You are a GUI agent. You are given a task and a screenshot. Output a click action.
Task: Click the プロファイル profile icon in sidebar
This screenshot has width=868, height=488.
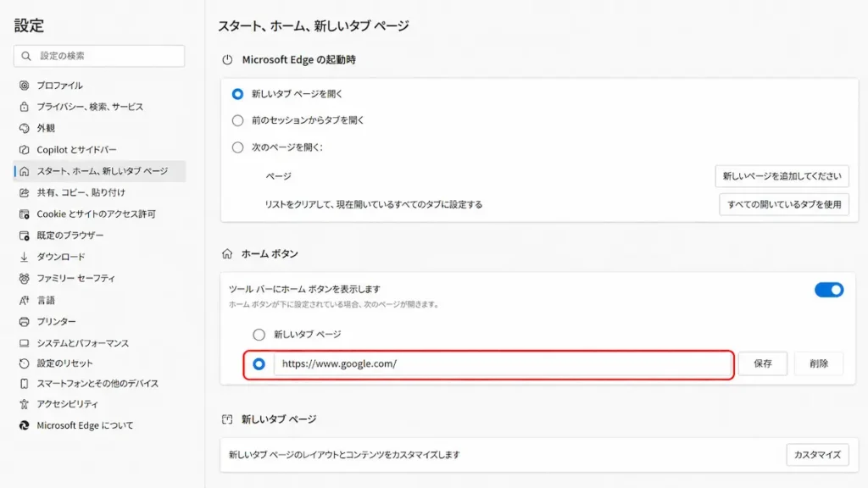[24, 86]
